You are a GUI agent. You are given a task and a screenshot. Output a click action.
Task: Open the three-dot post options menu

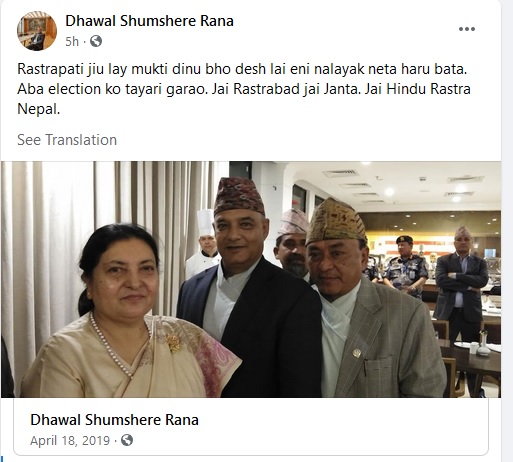coord(467,29)
